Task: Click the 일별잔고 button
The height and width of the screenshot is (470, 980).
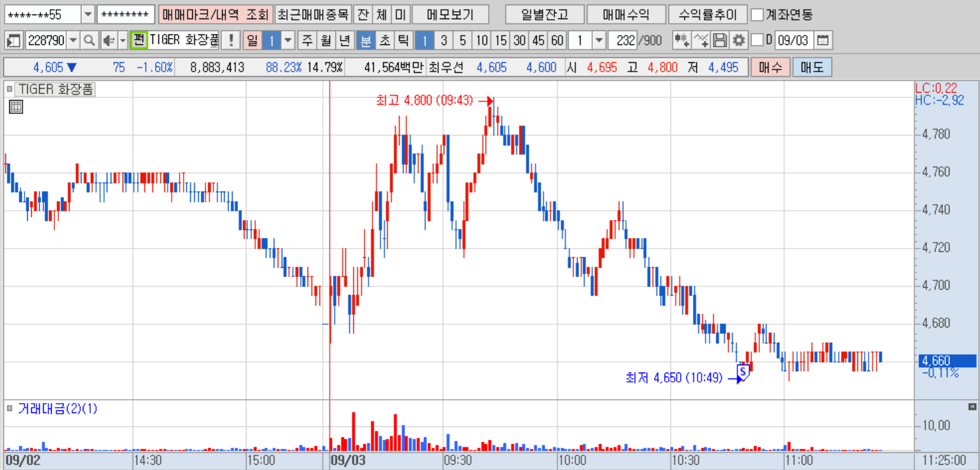Action: click(x=545, y=15)
